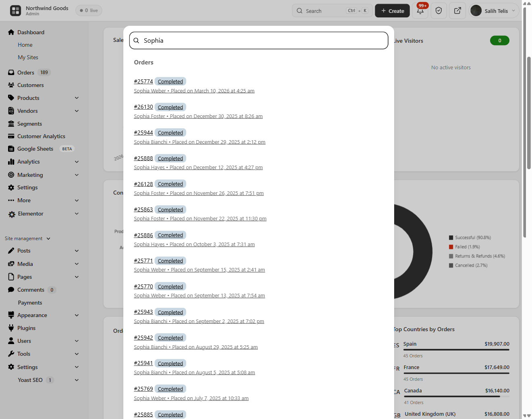Click the Analytics bar chart icon
The image size is (532, 419).
pyautogui.click(x=11, y=162)
